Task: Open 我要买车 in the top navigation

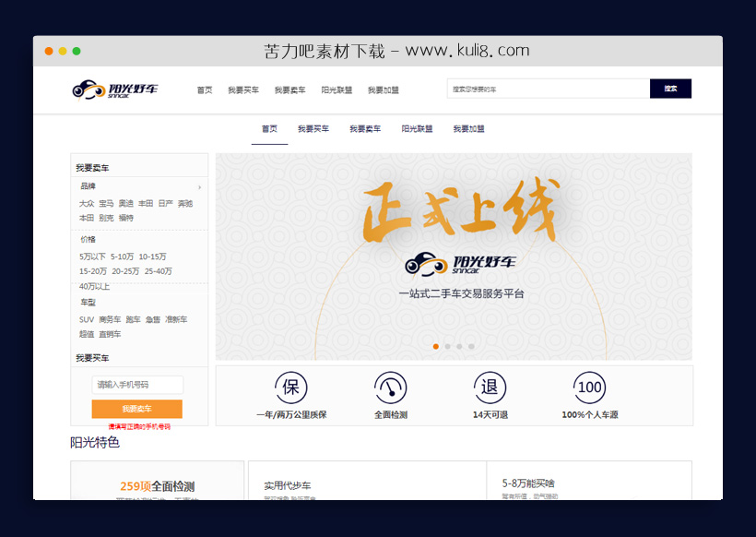Action: coord(242,89)
